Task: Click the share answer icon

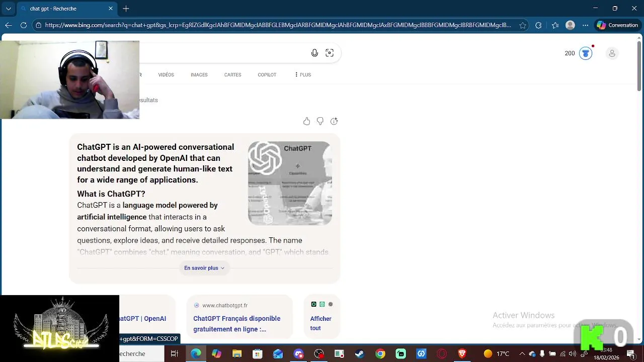Action: (334, 121)
